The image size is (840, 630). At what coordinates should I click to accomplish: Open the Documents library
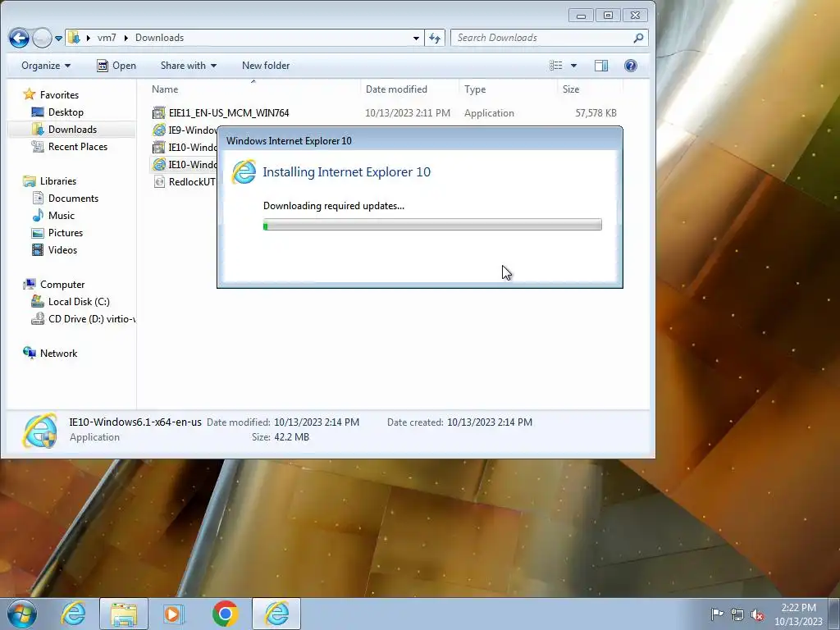point(66,199)
